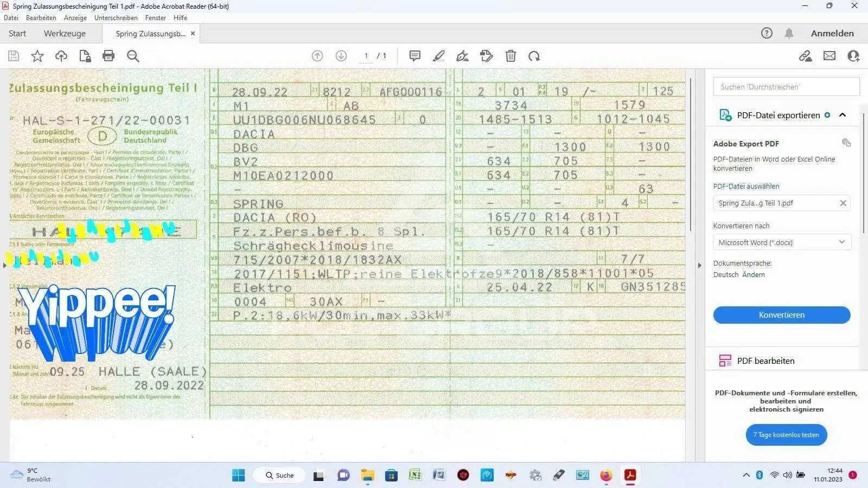Go to previous page with up arrow
868x488 pixels.
(x=317, y=56)
